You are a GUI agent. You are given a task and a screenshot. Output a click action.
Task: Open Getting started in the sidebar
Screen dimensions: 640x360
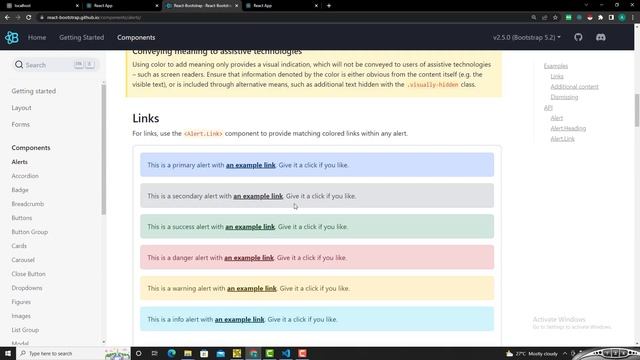[x=33, y=91]
